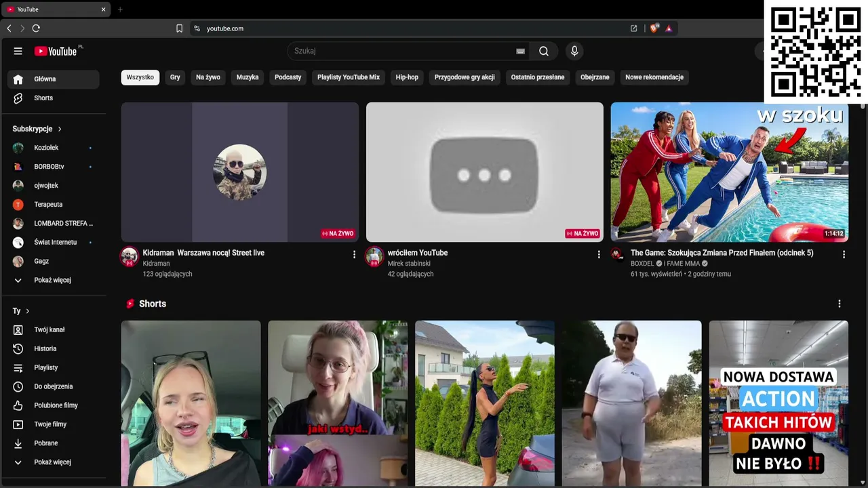Open the Kidraman channel avatar

(x=130, y=256)
